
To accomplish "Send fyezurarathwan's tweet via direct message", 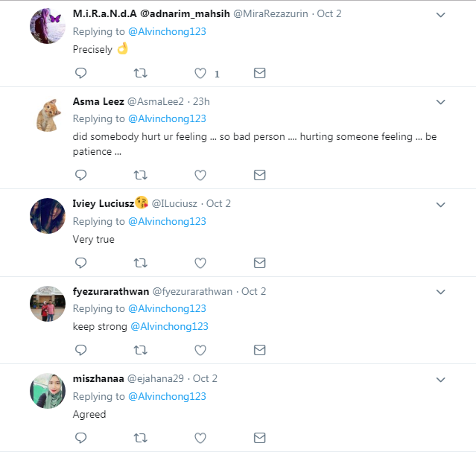I will 259,349.
